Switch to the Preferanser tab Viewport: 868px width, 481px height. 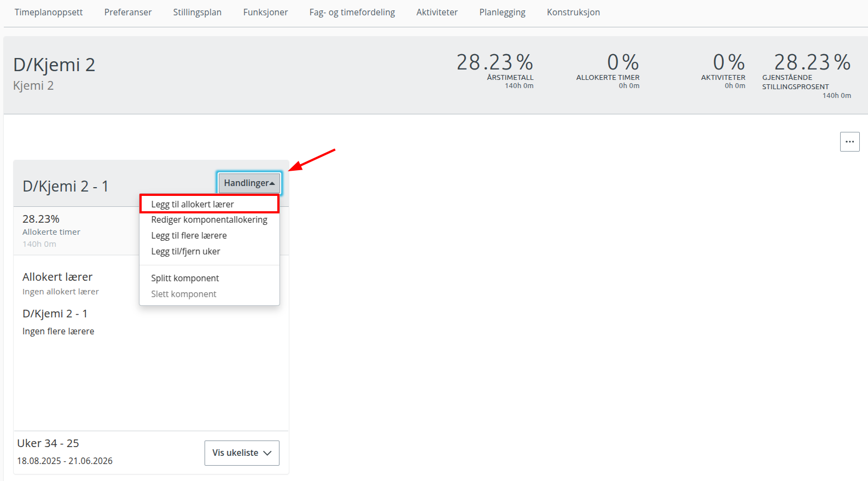[128, 12]
